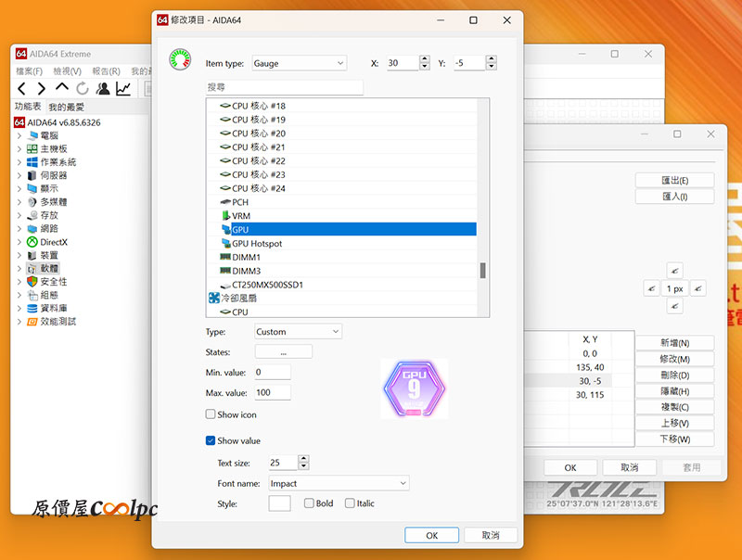
Task: Open the Style color swatch
Action: (280, 503)
